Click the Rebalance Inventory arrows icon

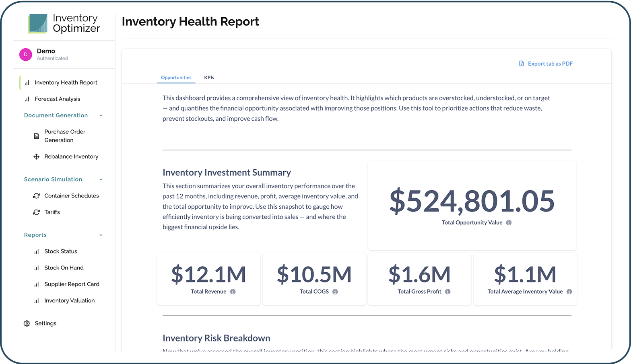37,157
